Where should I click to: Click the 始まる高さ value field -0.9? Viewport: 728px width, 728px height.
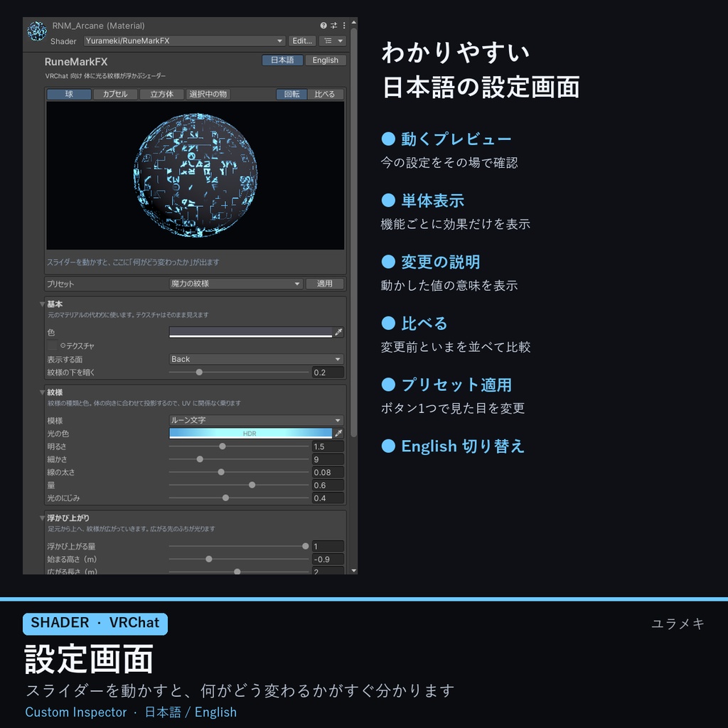tap(328, 560)
